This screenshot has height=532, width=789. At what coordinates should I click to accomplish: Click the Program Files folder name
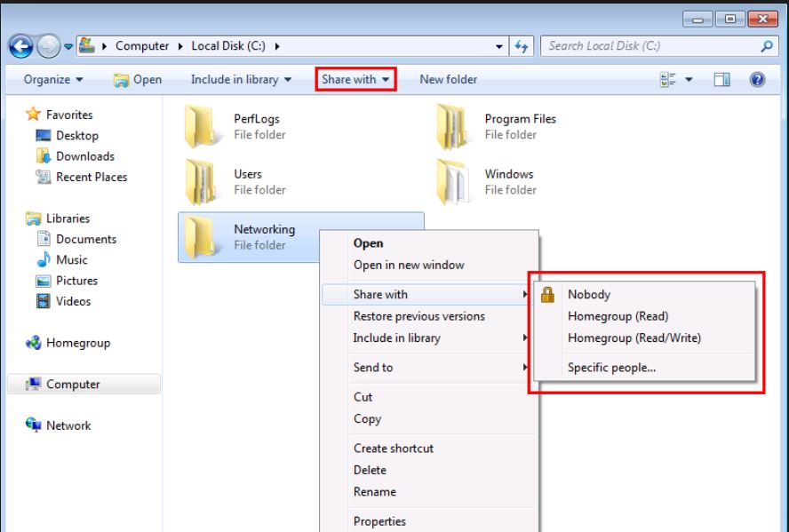(521, 119)
